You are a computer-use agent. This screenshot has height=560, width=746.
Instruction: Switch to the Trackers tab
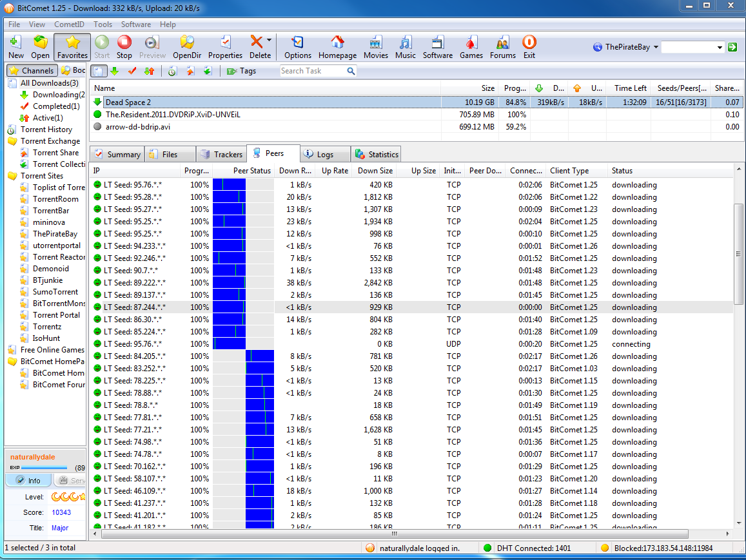point(221,154)
